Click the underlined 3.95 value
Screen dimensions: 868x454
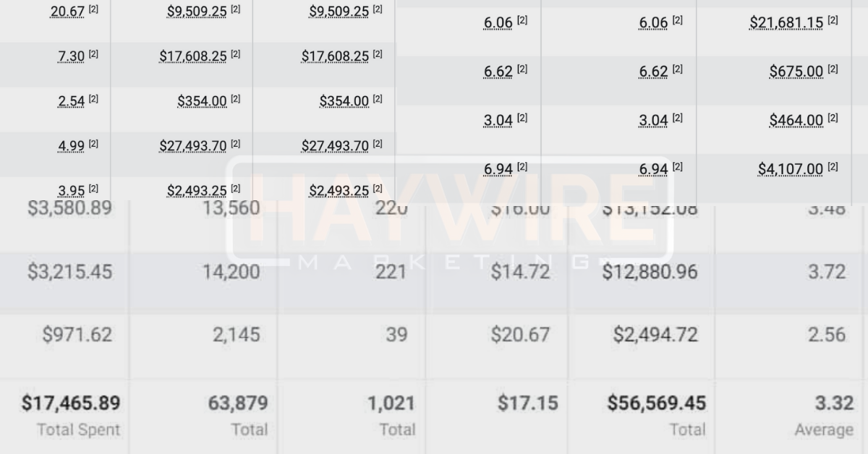pyautogui.click(x=72, y=190)
